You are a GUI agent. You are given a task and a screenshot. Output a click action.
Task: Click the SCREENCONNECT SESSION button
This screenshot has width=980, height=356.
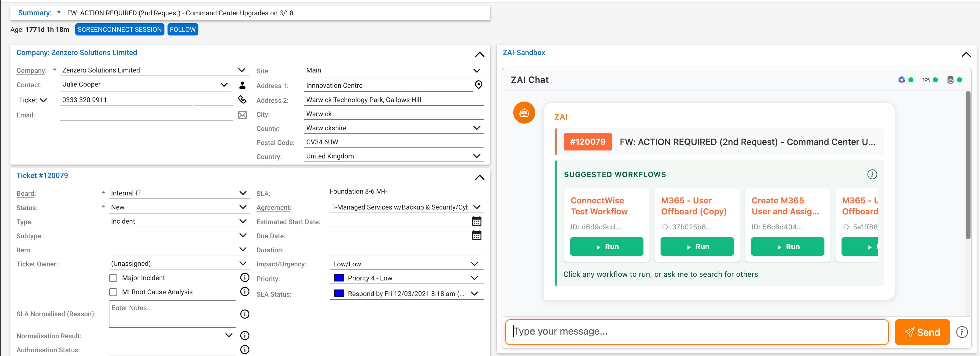120,29
